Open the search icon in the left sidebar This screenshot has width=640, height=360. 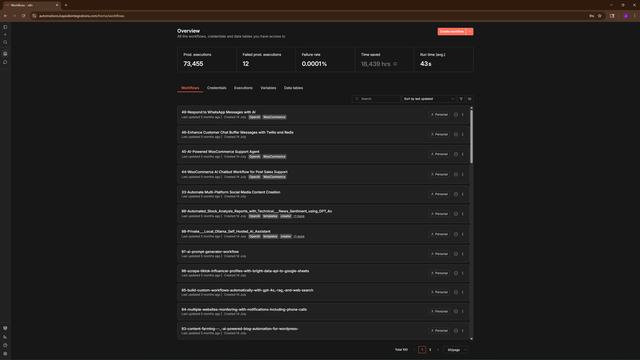5,42
